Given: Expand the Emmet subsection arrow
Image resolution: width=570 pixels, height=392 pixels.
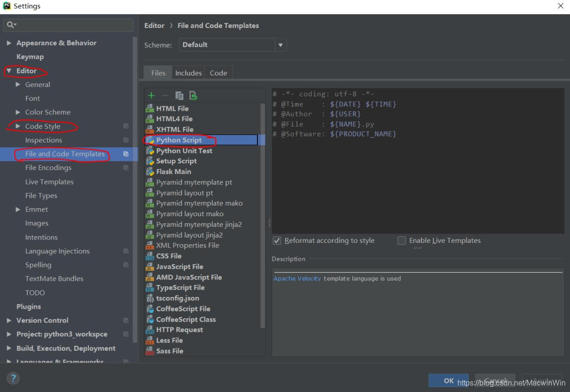Looking at the screenshot, I should pos(18,210).
